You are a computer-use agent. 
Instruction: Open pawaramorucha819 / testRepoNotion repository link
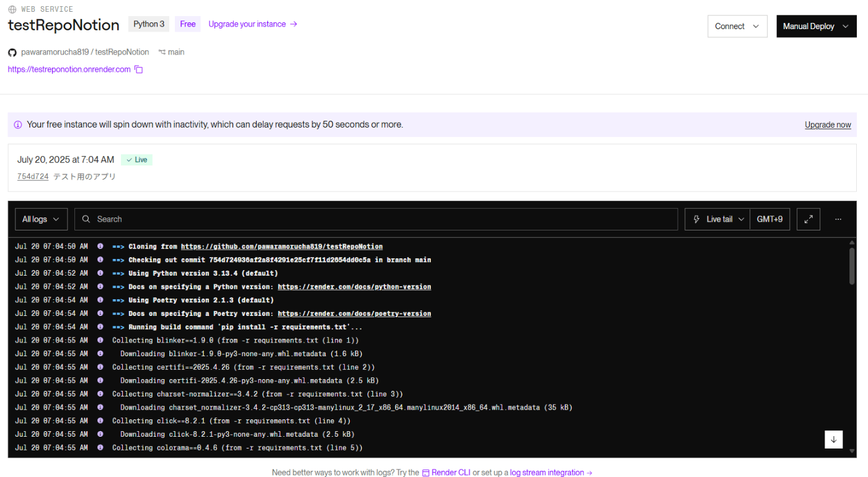tap(85, 52)
